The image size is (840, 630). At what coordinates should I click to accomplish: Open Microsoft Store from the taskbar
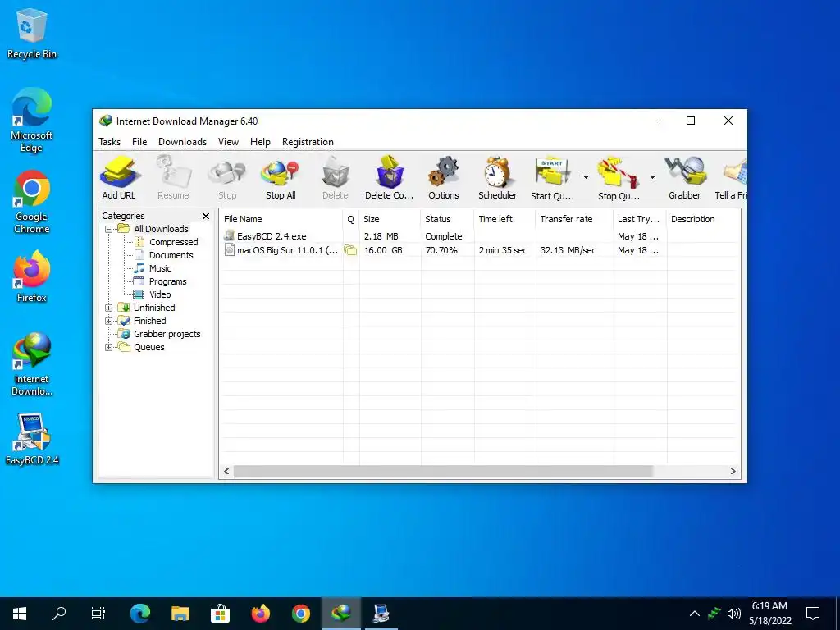[220, 614]
